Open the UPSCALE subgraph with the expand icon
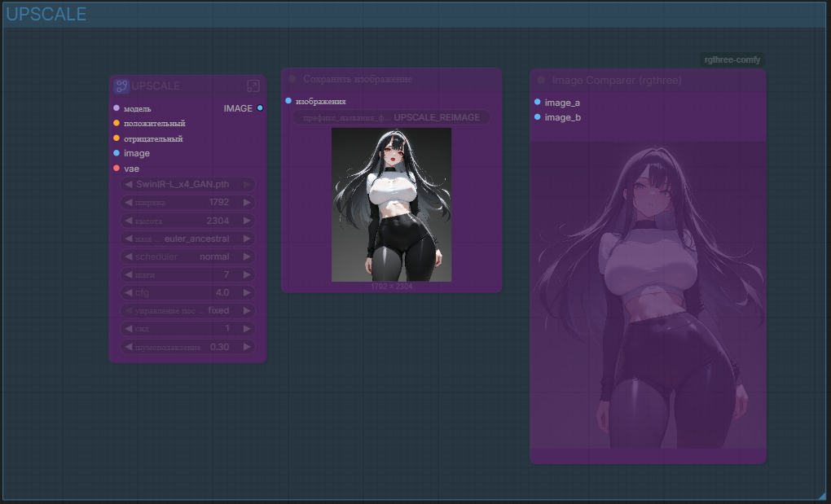The image size is (831, 504). click(x=253, y=86)
